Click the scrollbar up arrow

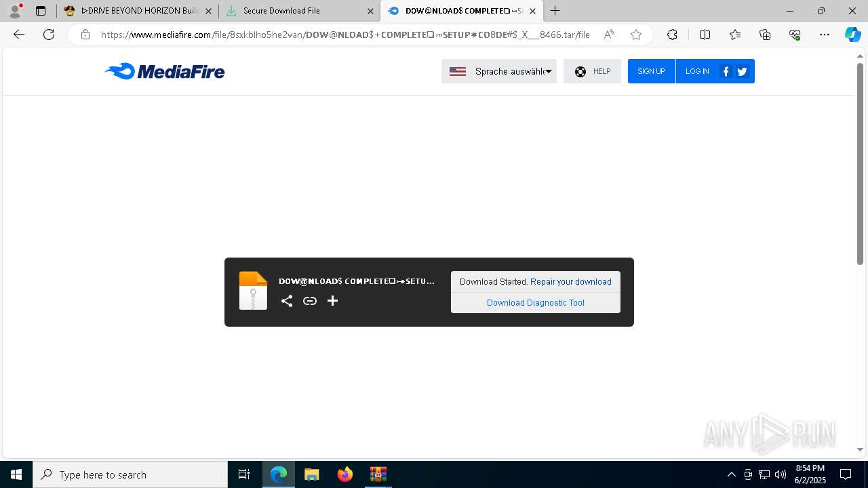tap(860, 56)
